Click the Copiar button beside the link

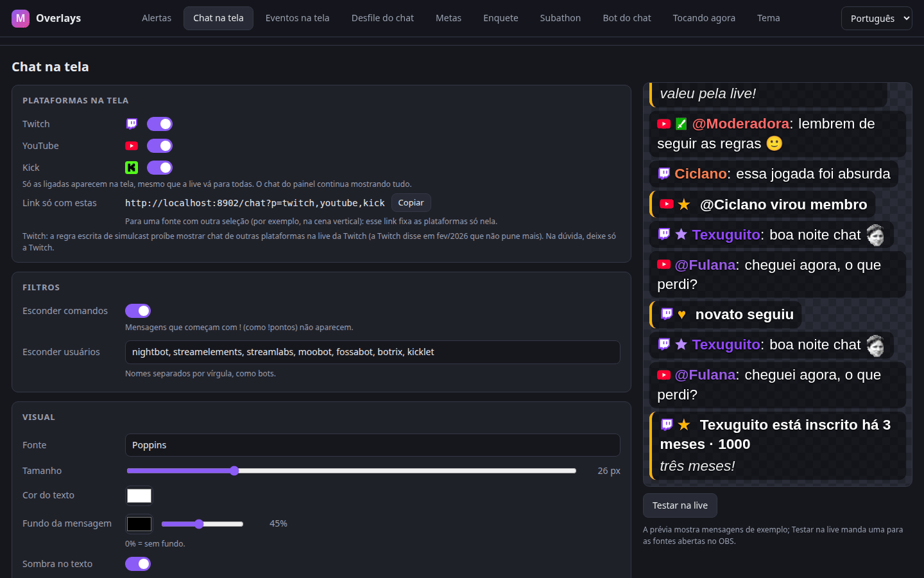coord(411,202)
